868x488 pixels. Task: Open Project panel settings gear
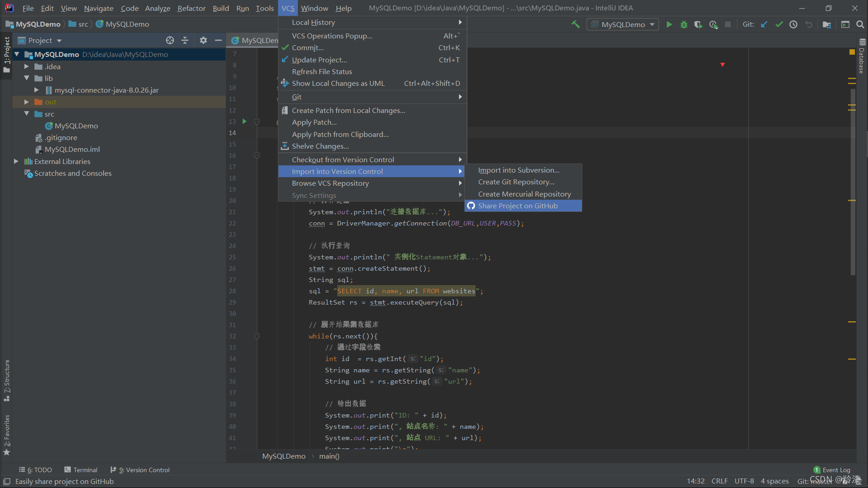point(203,40)
